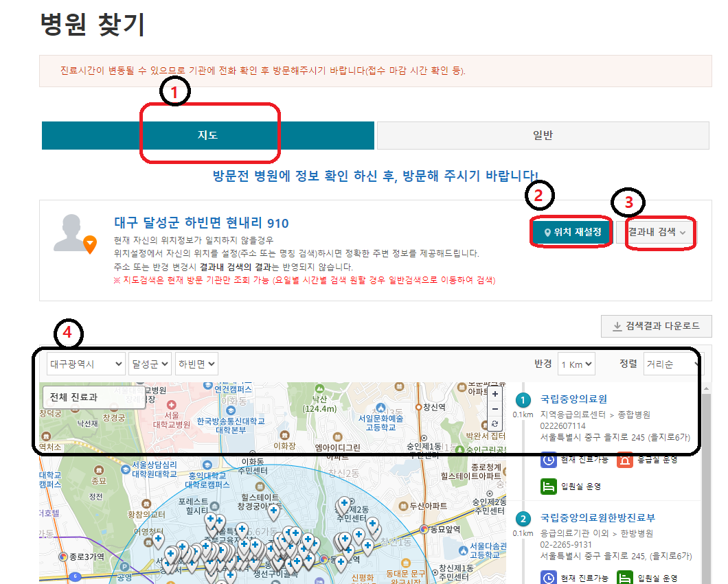Click the download arrow icon in 검색결과 다운로드
This screenshot has height=584, width=728.
[x=617, y=327]
